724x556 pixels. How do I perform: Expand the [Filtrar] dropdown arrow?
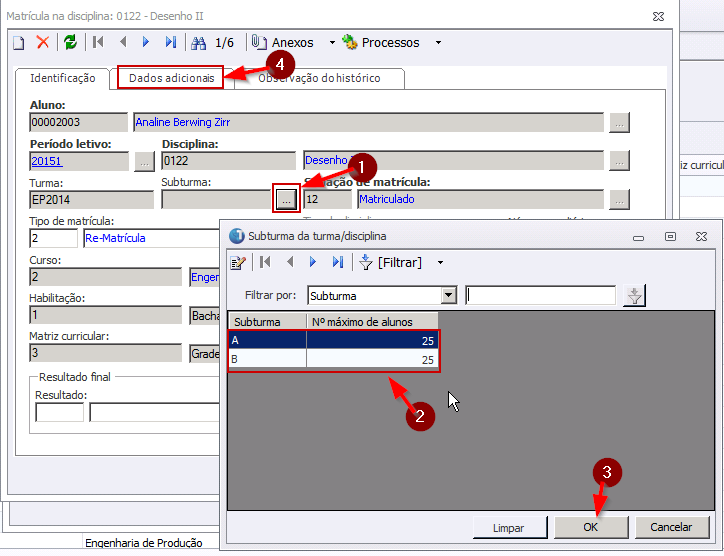tap(440, 263)
